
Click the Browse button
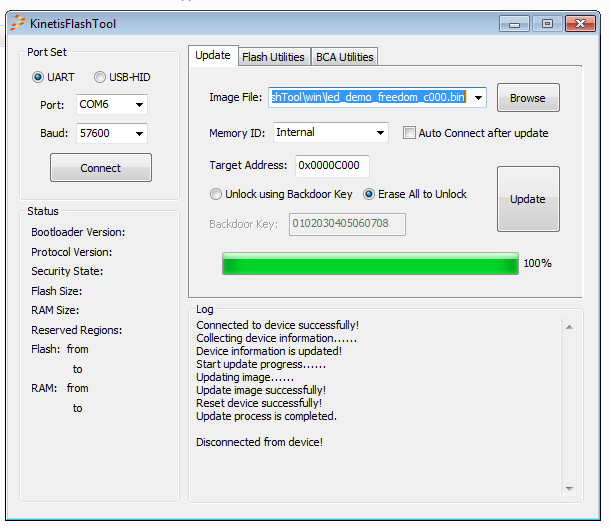(x=528, y=98)
